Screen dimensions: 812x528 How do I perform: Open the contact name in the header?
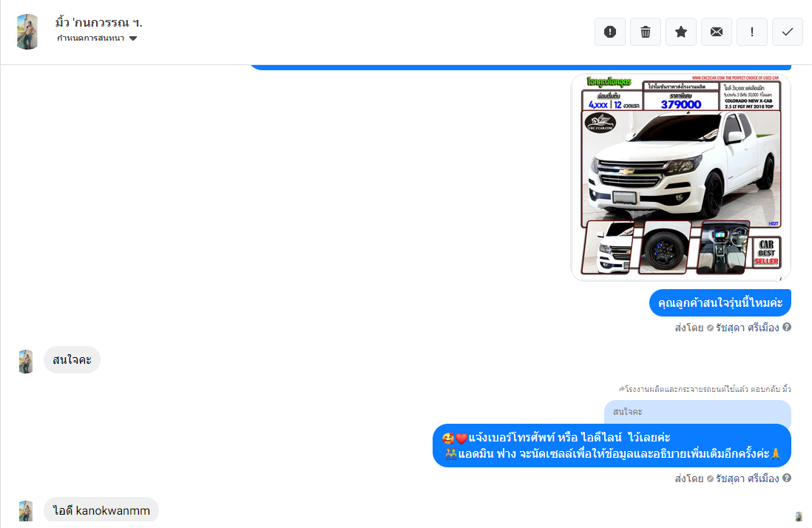98,22
